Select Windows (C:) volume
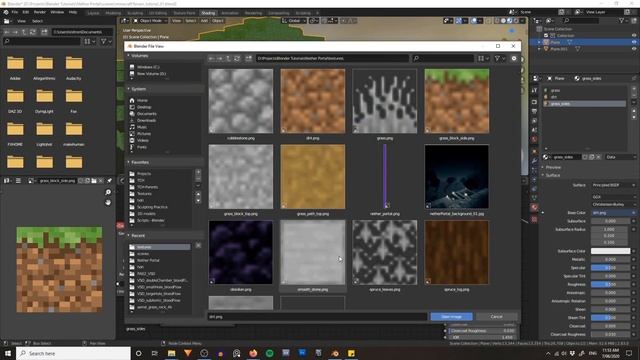The height and width of the screenshot is (360, 640). pos(148,67)
